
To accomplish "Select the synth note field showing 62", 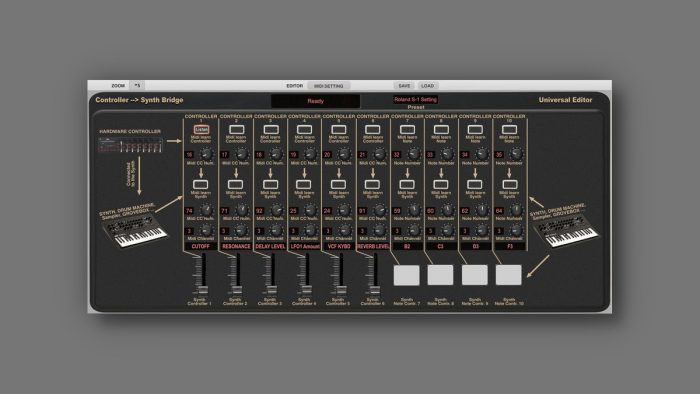I will [465, 211].
